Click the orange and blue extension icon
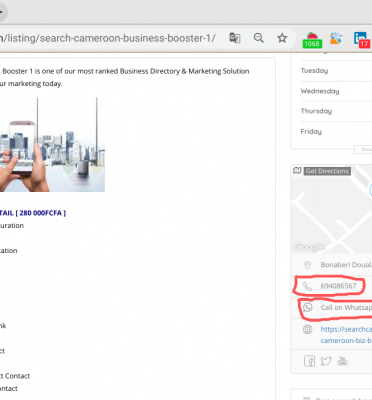This screenshot has width=372, height=400. coord(336,38)
